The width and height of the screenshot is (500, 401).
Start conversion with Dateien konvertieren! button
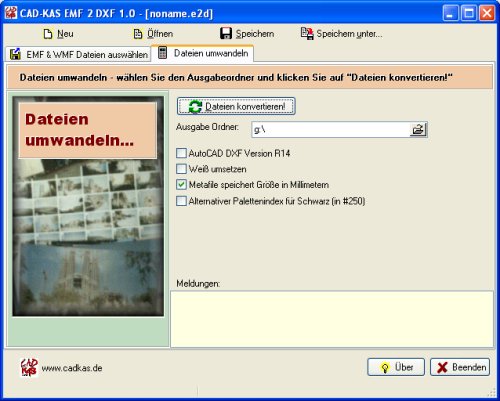pyautogui.click(x=236, y=106)
